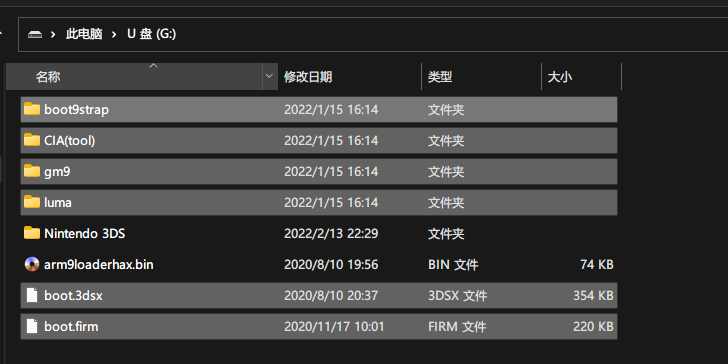Select the gm9 folder icon
Image resolution: width=728 pixels, height=364 pixels.
pyautogui.click(x=32, y=171)
